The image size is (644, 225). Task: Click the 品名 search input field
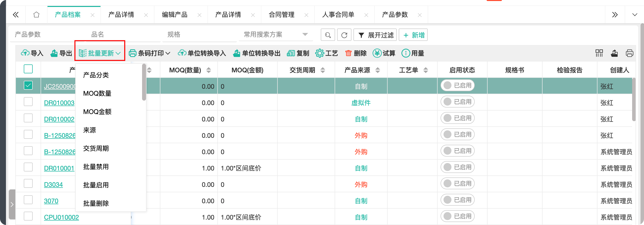pyautogui.click(x=124, y=34)
